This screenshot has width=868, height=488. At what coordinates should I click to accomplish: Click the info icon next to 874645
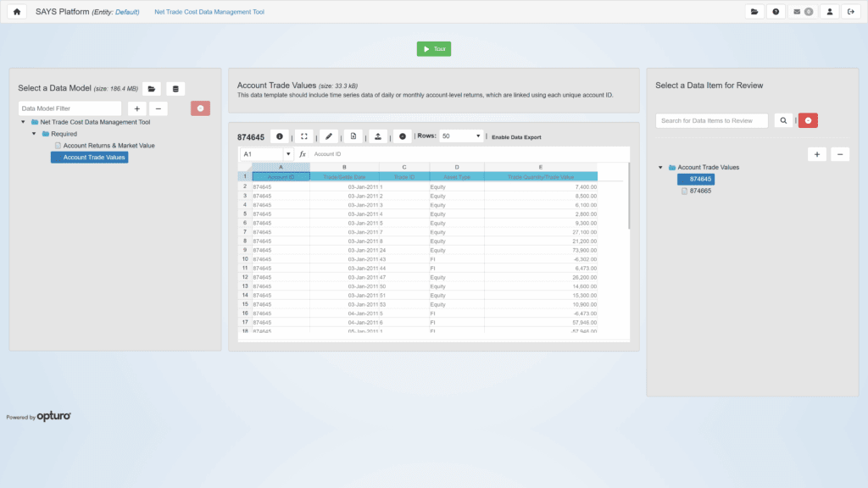pos(280,136)
